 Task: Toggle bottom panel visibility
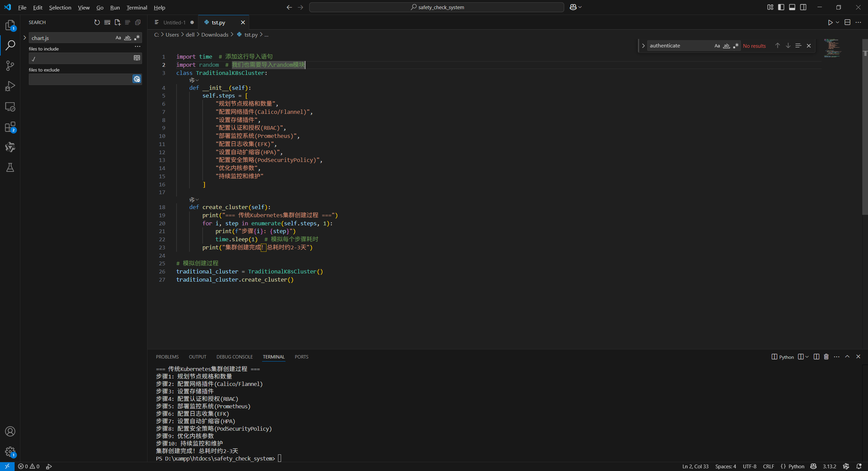(792, 7)
